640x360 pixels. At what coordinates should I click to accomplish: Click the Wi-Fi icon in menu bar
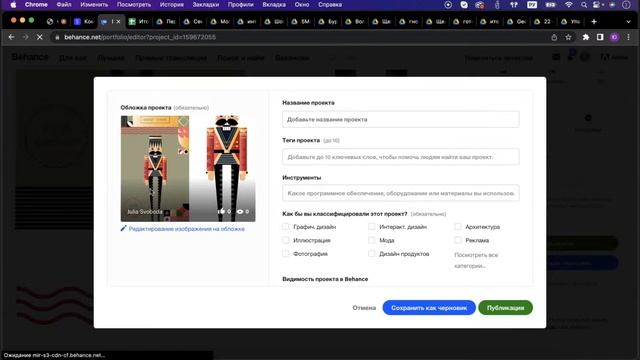coord(569,5)
